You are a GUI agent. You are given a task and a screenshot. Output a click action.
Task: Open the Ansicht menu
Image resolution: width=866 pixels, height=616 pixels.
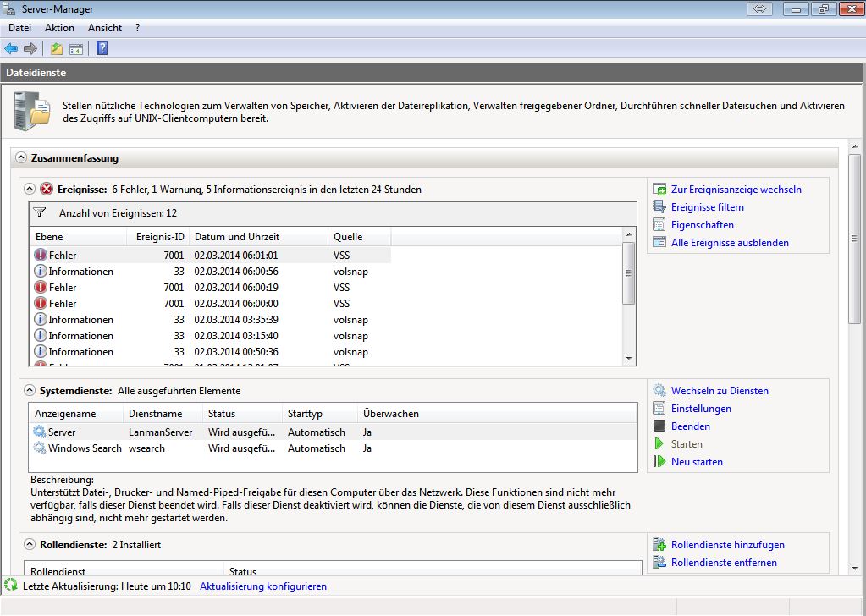click(105, 28)
